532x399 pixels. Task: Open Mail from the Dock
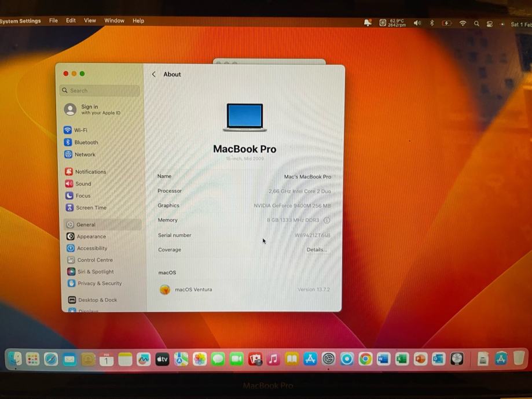(x=69, y=359)
